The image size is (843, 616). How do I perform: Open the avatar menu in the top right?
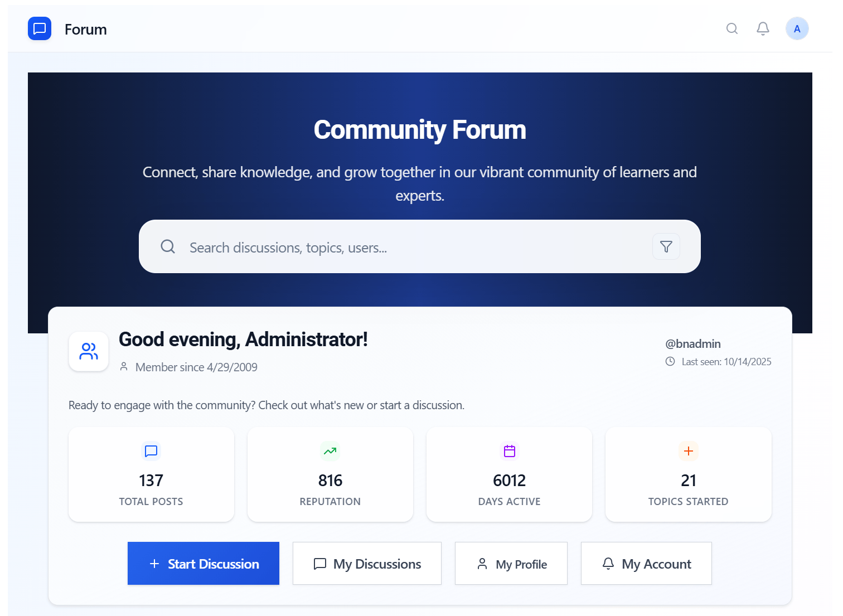797,28
